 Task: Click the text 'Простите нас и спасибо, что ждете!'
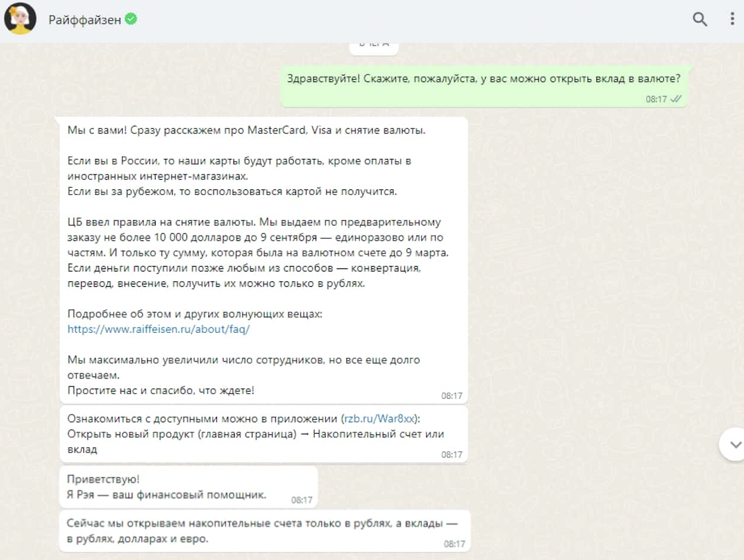tap(161, 391)
